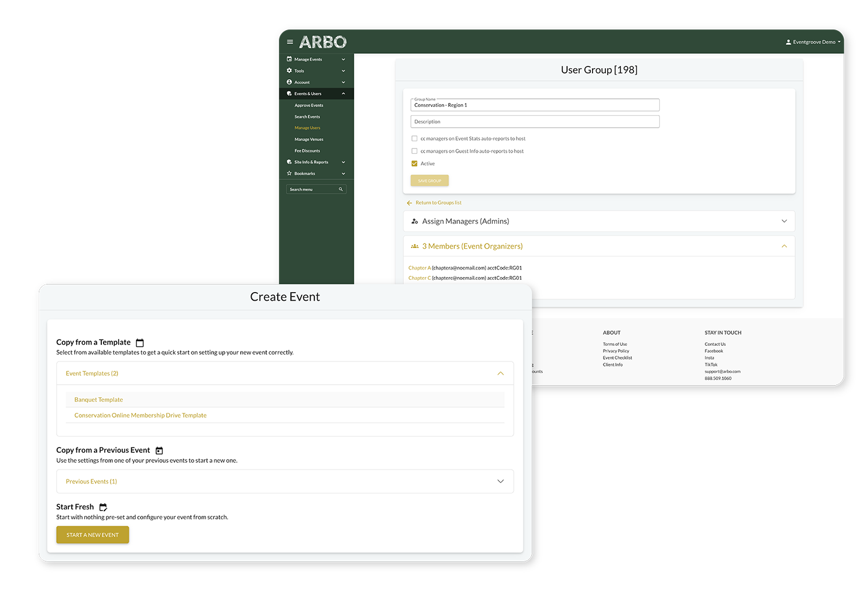Image resolution: width=868 pixels, height=591 pixels.
Task: Click the Account person icon in sidebar
Action: tap(289, 82)
